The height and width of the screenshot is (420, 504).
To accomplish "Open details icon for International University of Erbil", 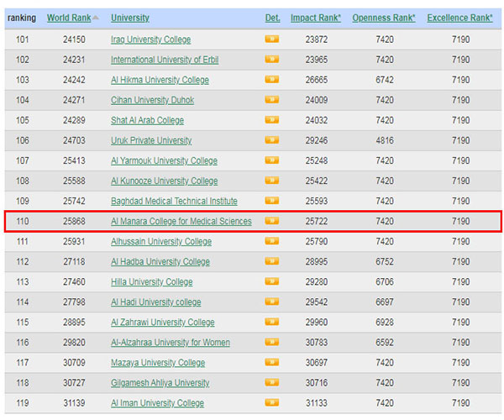I will (271, 60).
